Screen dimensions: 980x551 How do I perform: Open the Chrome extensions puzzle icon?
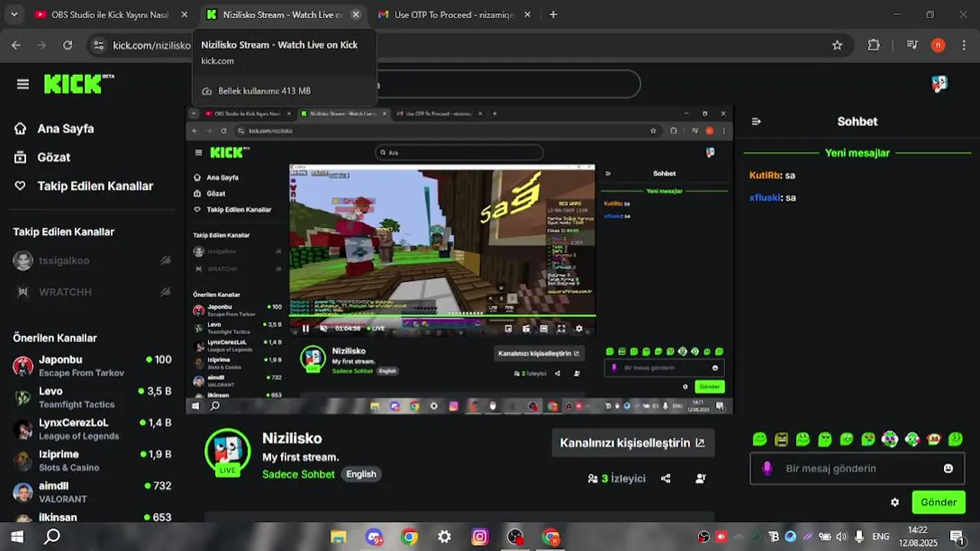[x=874, y=45]
